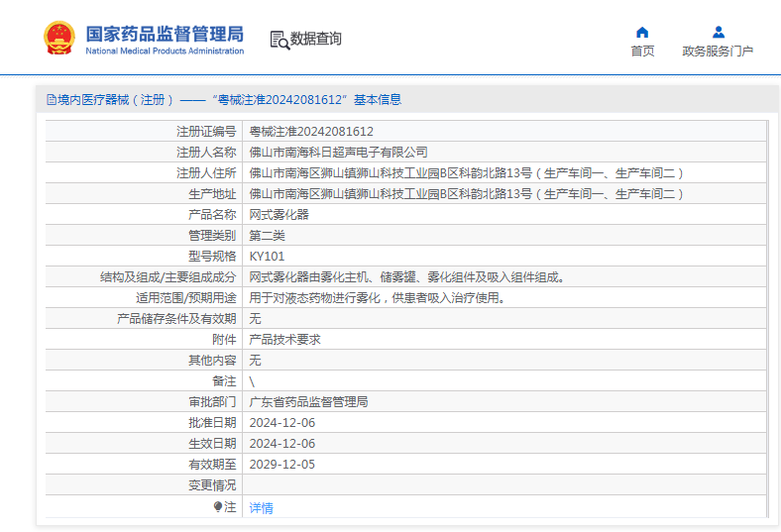Click the 首页 home icon
This screenshot has width=781, height=532.
(x=642, y=33)
